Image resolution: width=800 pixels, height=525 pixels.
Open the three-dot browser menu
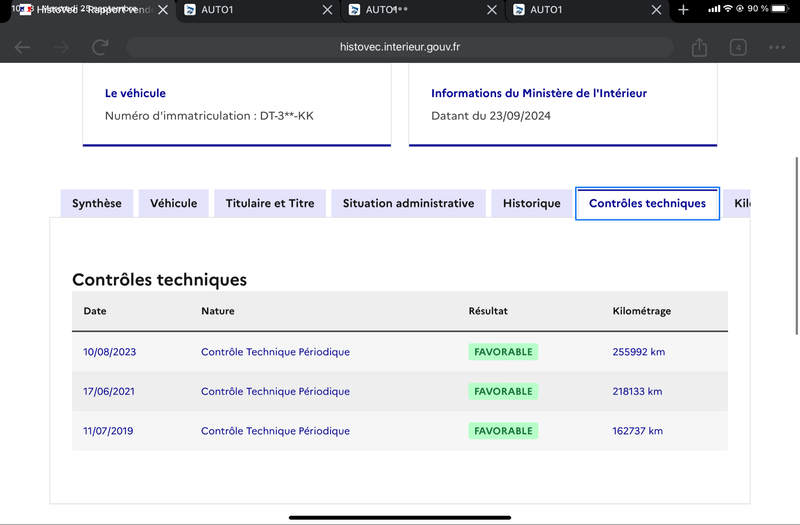(x=777, y=47)
